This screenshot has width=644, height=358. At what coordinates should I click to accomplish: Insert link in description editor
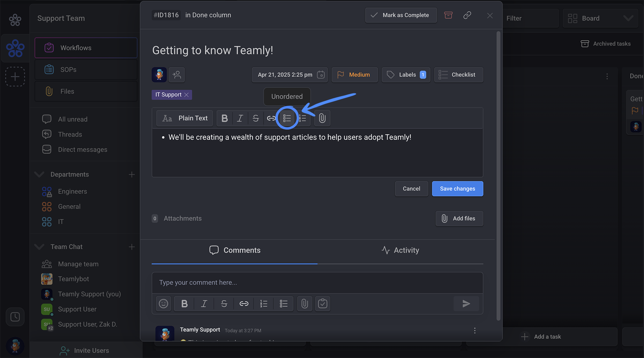click(271, 118)
